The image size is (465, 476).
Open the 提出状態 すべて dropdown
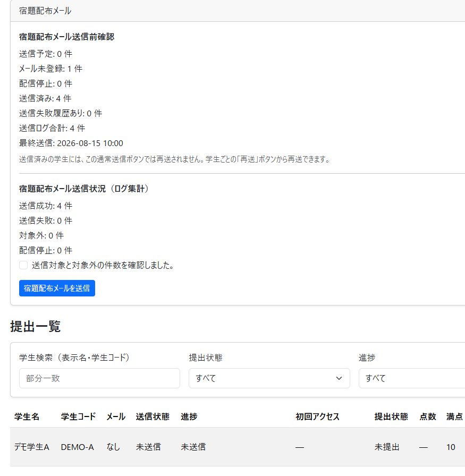(269, 378)
